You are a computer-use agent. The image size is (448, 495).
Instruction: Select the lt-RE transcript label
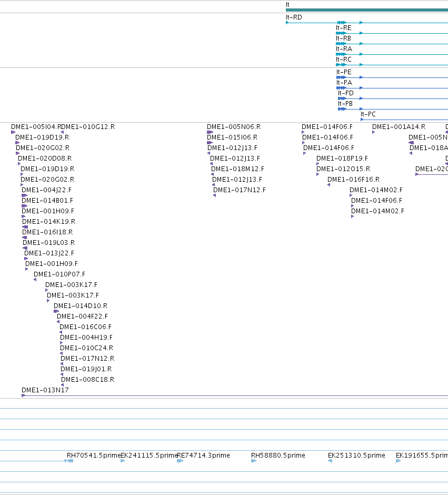coord(344,28)
